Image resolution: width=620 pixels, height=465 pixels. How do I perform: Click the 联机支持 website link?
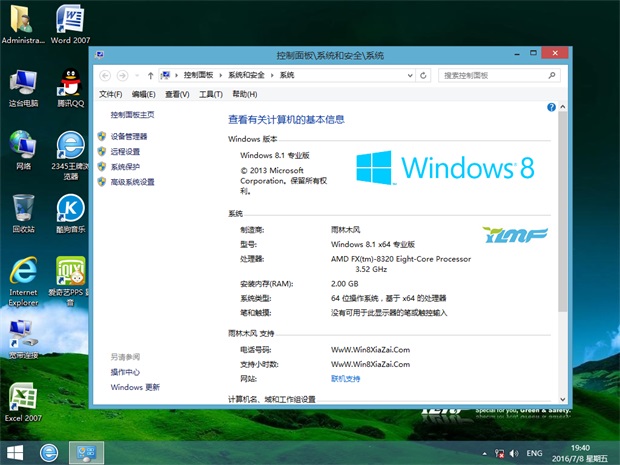(345, 379)
